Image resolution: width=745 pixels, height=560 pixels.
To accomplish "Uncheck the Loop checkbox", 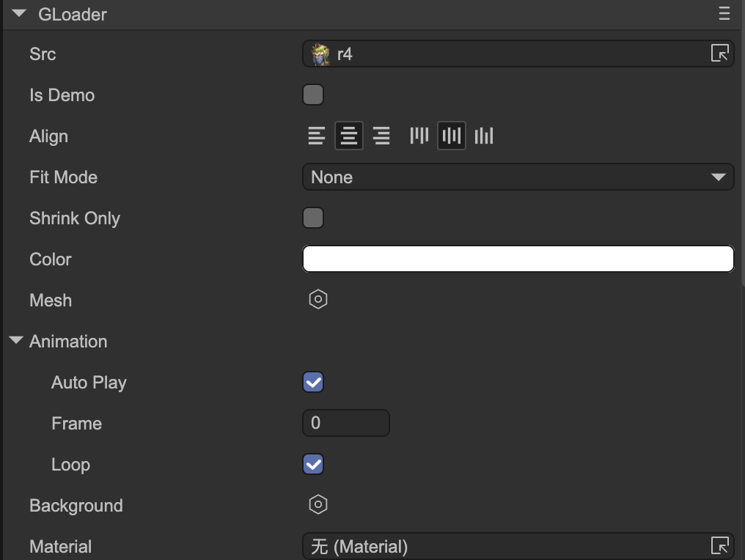I will (x=313, y=464).
